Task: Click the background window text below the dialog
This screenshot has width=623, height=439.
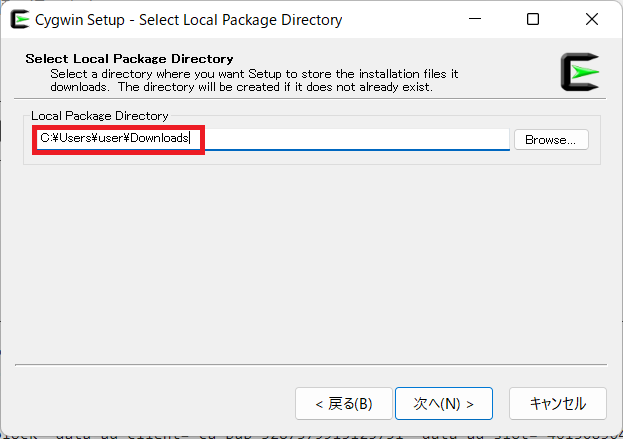Action: 311,436
